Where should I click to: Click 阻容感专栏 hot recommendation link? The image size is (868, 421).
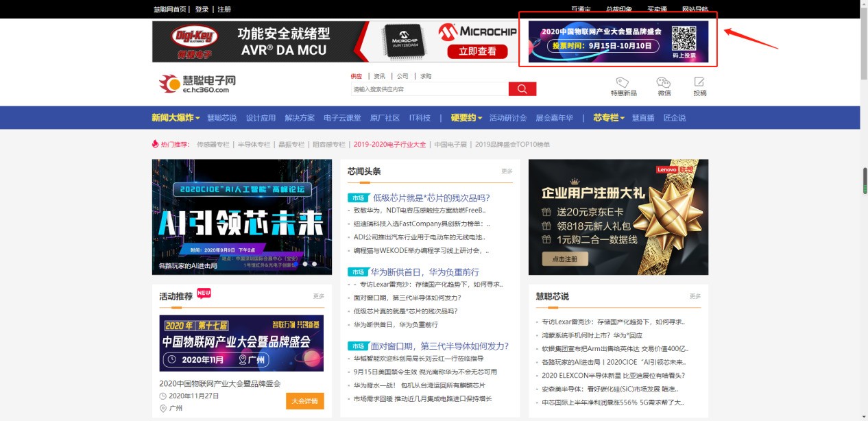[x=328, y=145]
